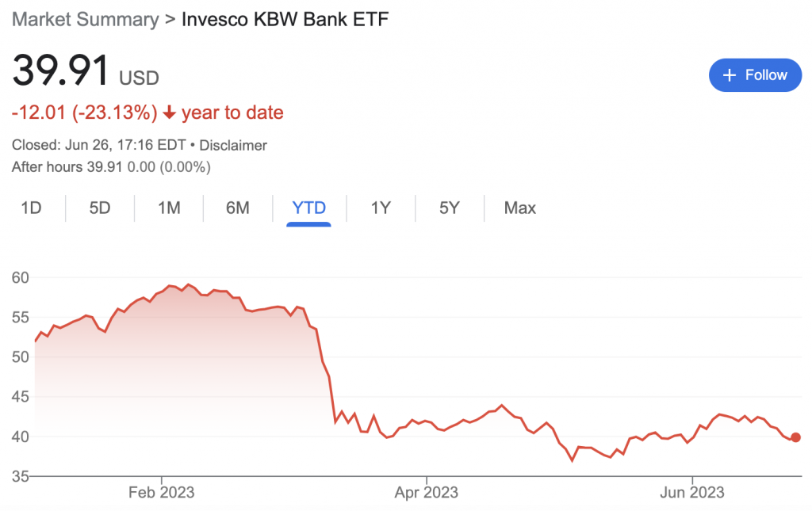Click the Market Summary breadcrumb
Image resolution: width=812 pixels, height=511 pixels.
86,20
